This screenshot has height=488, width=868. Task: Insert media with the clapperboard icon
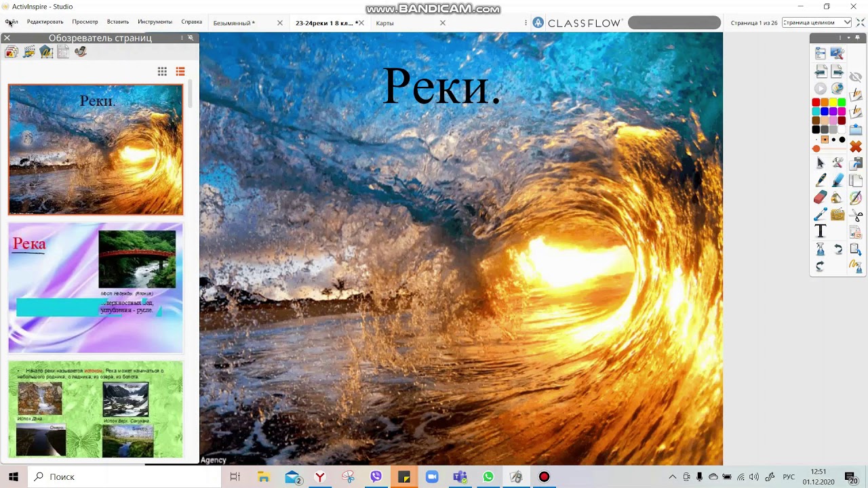pos(837,216)
